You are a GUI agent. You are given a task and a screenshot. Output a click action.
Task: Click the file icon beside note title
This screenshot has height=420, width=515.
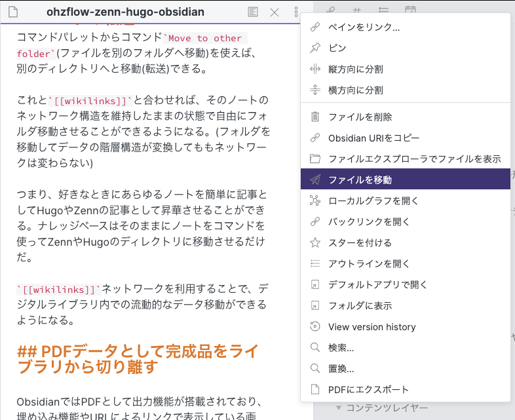tap(13, 12)
